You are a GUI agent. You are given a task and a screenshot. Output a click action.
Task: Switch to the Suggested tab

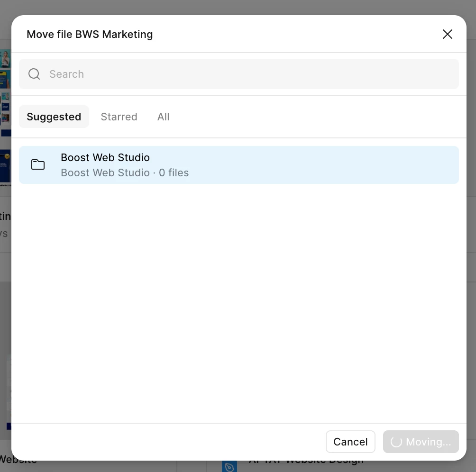[54, 117]
